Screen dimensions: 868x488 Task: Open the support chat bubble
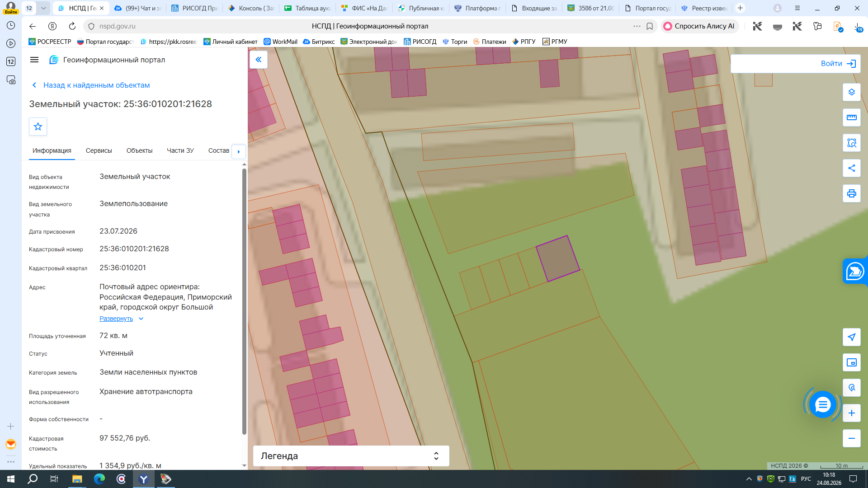(823, 404)
